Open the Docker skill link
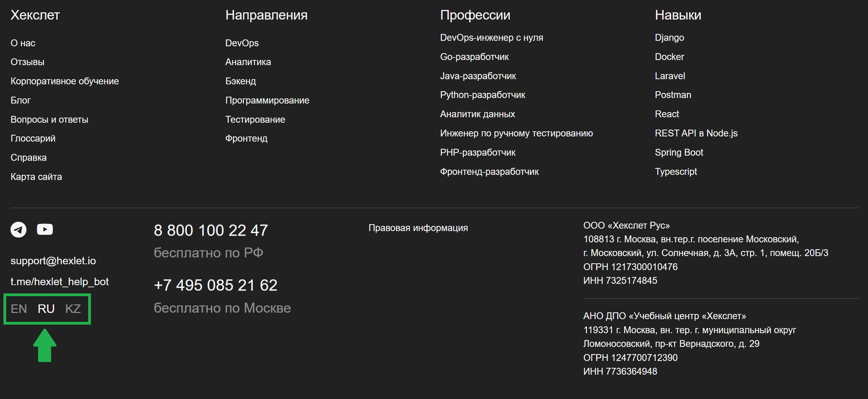868x399 pixels. point(669,57)
